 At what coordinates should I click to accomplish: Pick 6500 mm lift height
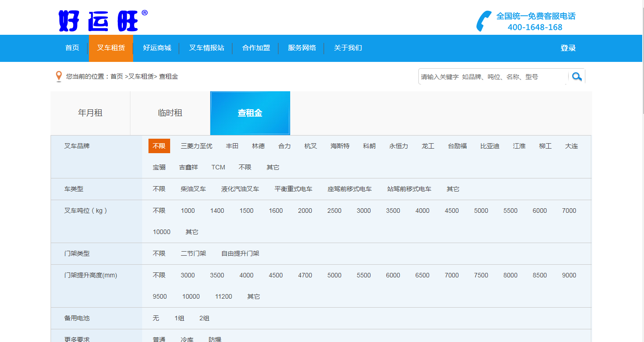click(422, 275)
